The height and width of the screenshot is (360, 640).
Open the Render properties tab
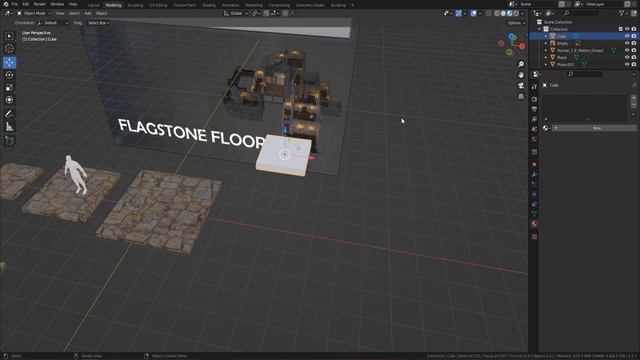coord(534,99)
